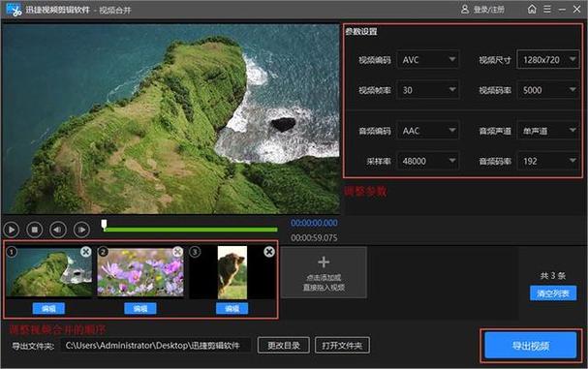The image size is (588, 369).
Task: Select the cow video thumbnail
Action: point(232,272)
